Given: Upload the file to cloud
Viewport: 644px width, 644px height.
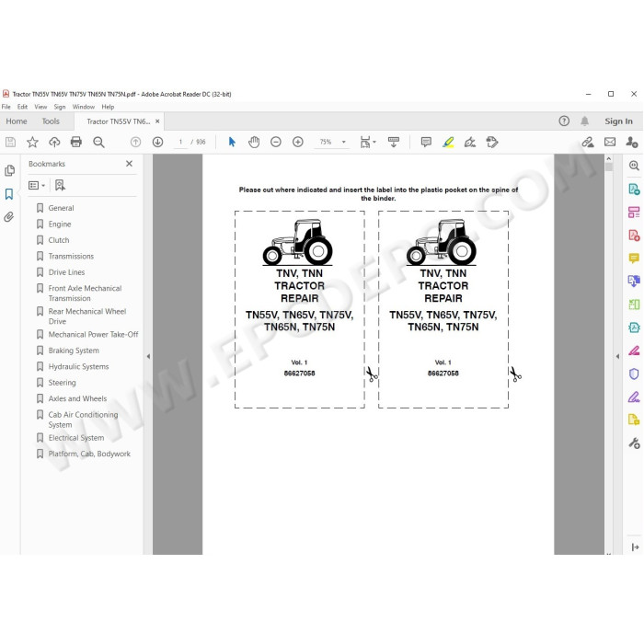Looking at the screenshot, I should [54, 142].
